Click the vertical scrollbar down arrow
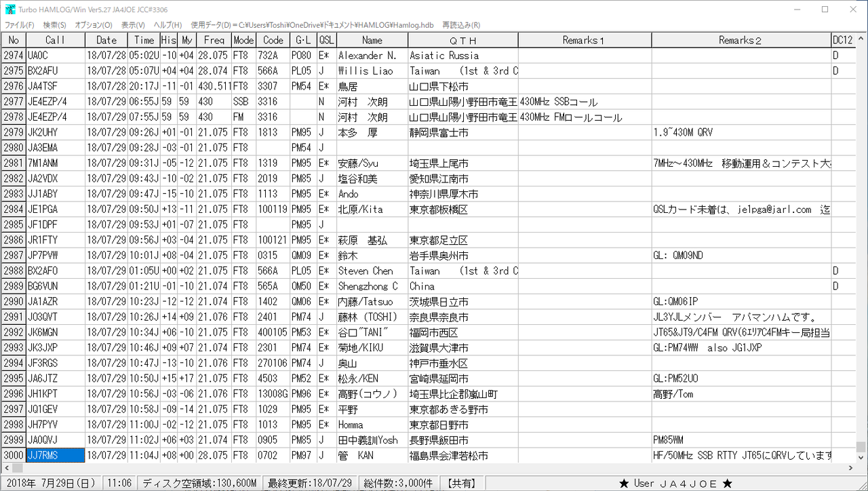Screen dimensions: 868x491 [x=861, y=456]
